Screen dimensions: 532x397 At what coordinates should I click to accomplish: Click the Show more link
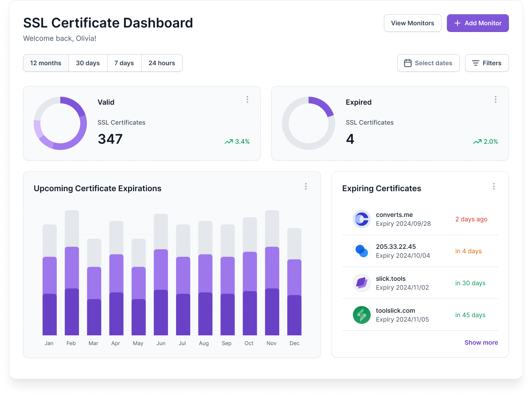tap(481, 342)
